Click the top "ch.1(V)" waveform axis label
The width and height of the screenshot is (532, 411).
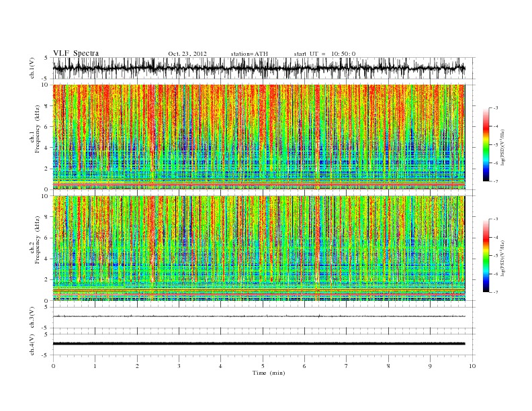click(x=32, y=68)
